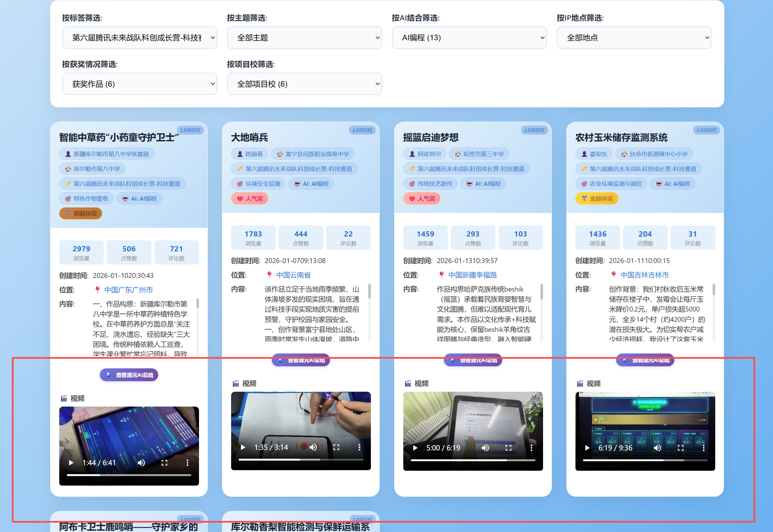
Task: Expand the 按标签筛选 tag filter dropdown
Action: (x=139, y=38)
